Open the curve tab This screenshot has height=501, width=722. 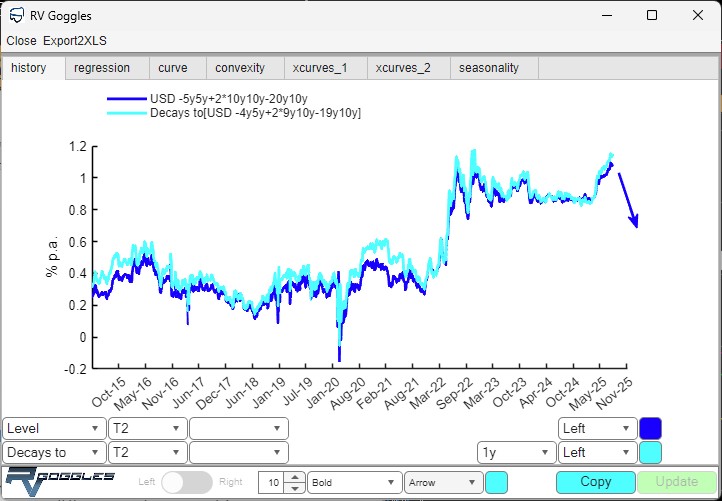(178, 68)
